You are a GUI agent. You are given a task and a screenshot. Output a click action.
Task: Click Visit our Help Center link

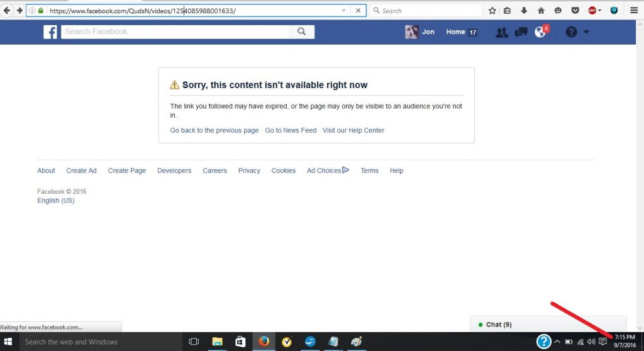pos(353,130)
